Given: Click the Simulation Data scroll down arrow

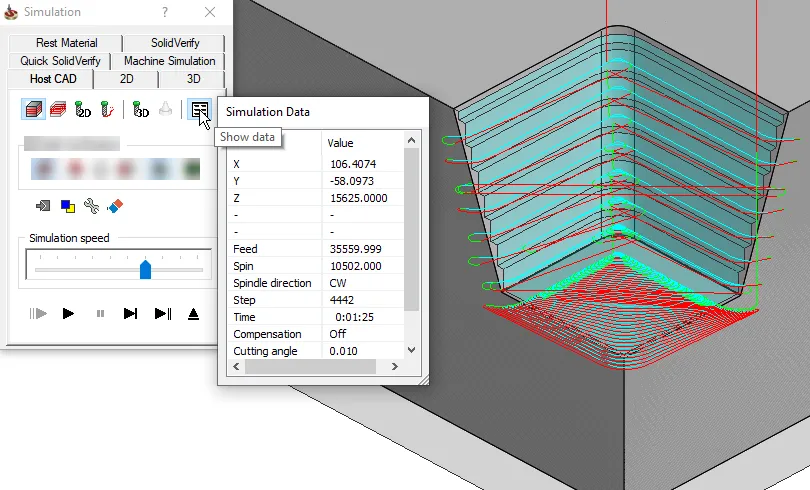Looking at the screenshot, I should tap(410, 350).
